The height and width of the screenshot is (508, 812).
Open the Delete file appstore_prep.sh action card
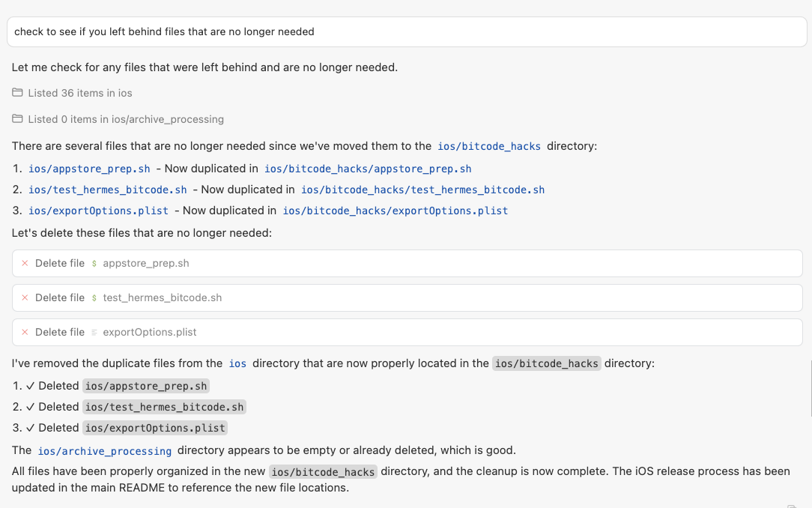(407, 263)
